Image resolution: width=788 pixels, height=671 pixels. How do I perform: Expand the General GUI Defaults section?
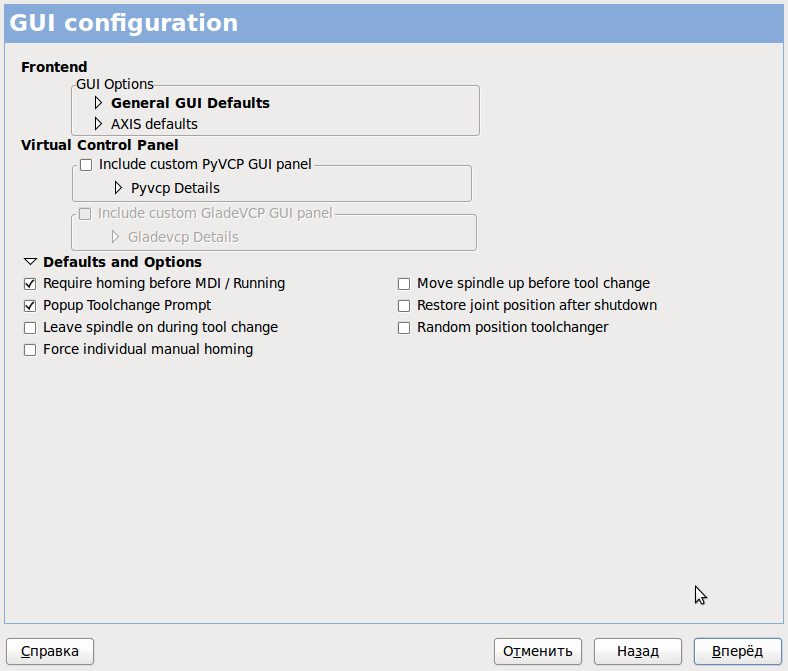click(x=98, y=103)
